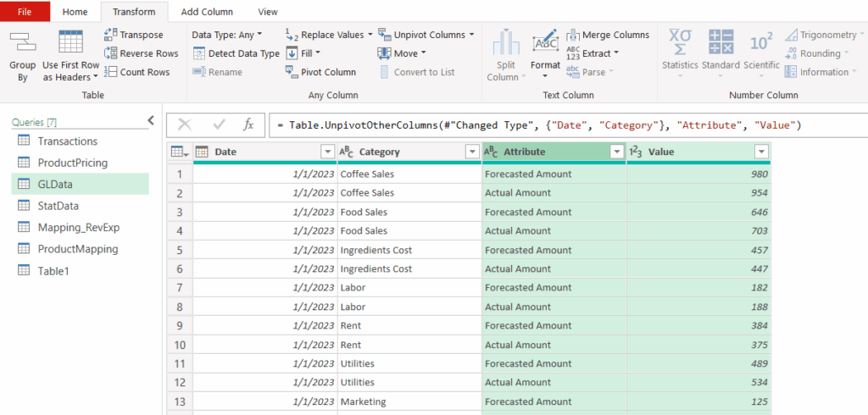
Task: Open the Data Type: Any dropdown
Action: tap(227, 35)
